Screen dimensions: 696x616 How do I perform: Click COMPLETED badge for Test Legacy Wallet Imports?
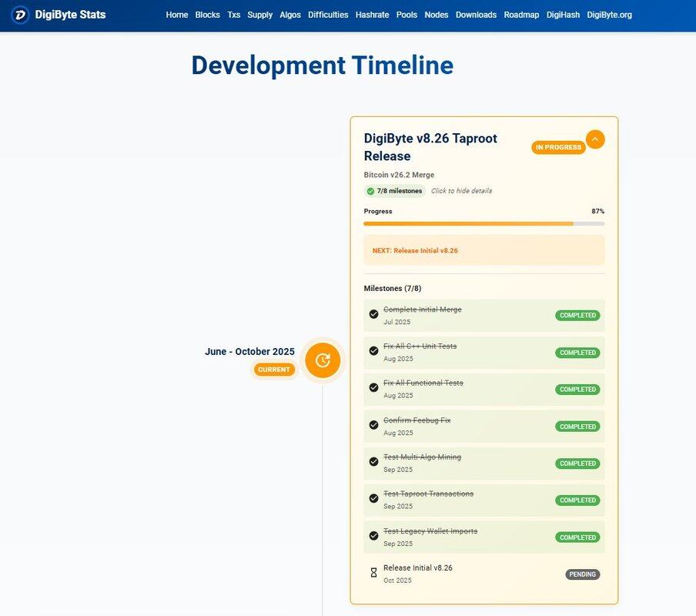coord(577,537)
